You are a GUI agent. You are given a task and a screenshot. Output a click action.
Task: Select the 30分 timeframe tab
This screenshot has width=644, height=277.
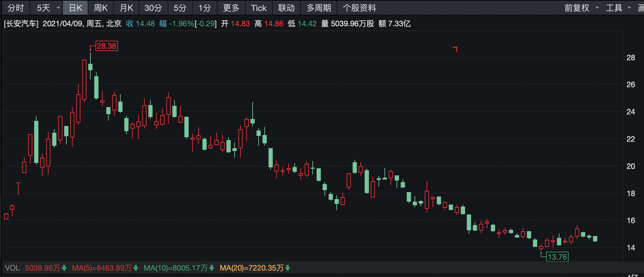(153, 8)
